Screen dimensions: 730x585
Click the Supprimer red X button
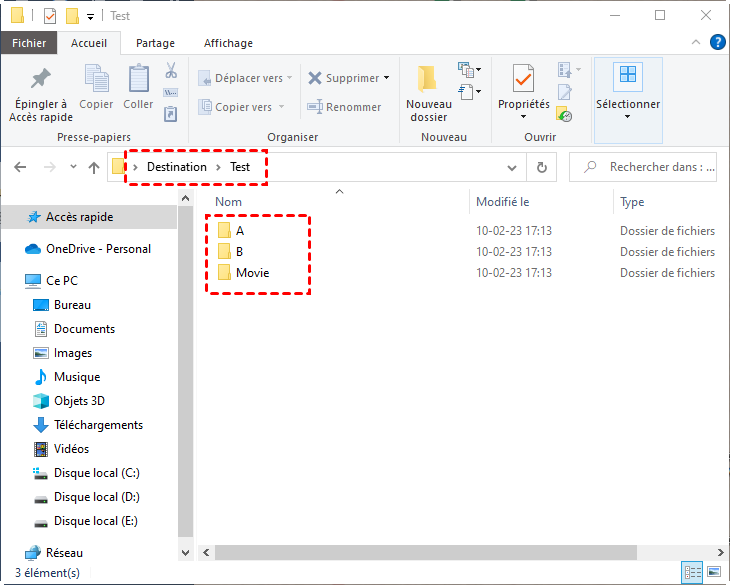click(344, 78)
